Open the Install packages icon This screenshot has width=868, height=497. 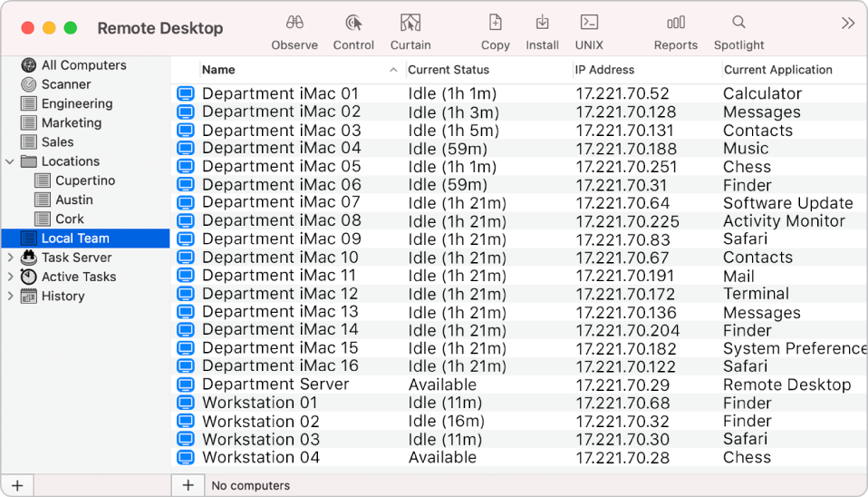coord(542,23)
